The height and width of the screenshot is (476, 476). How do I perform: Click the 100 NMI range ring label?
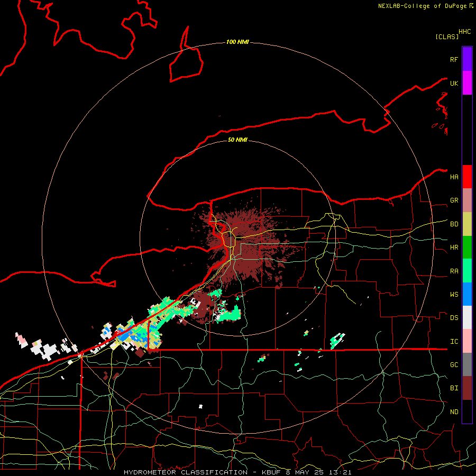237,42
